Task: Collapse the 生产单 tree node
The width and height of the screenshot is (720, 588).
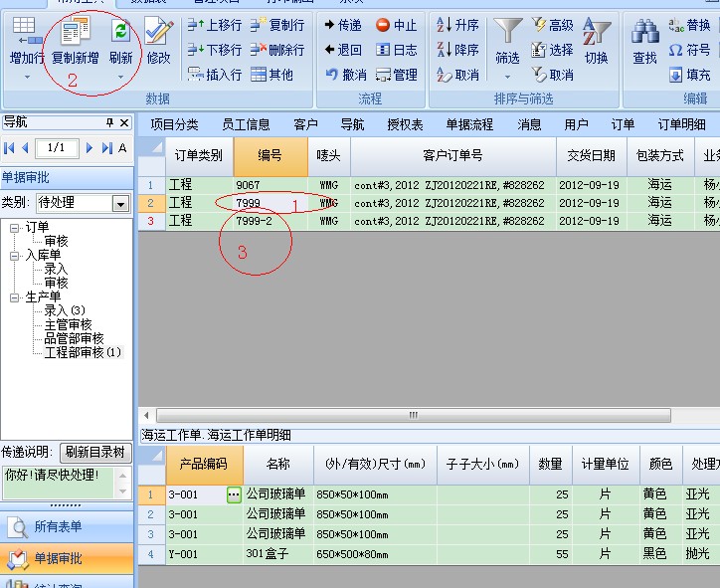Action: point(15,296)
